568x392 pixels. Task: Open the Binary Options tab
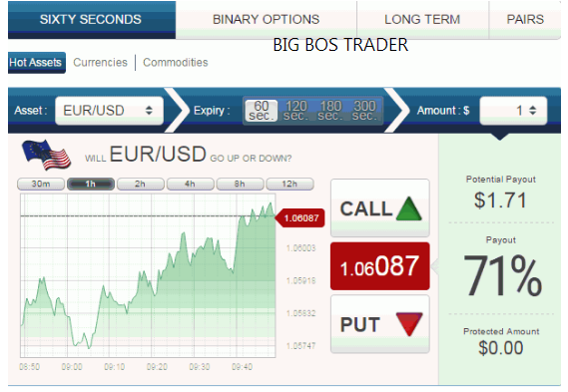[266, 19]
